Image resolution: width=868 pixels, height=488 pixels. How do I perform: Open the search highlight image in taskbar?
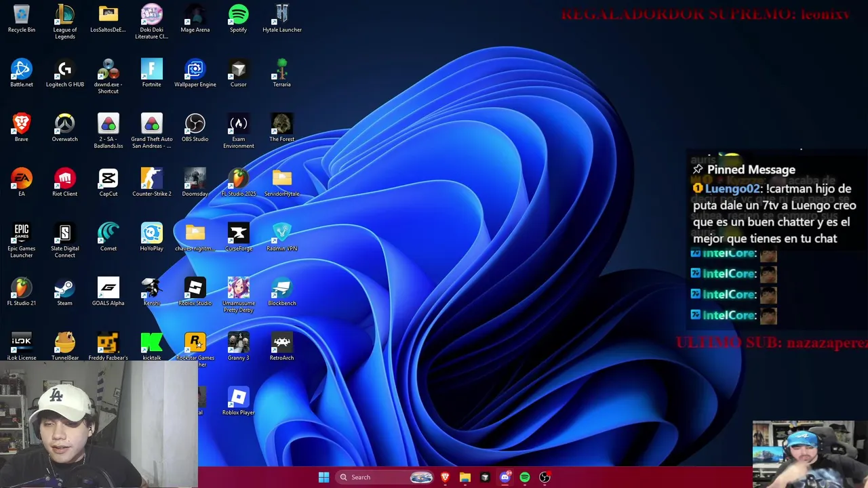pyautogui.click(x=421, y=477)
